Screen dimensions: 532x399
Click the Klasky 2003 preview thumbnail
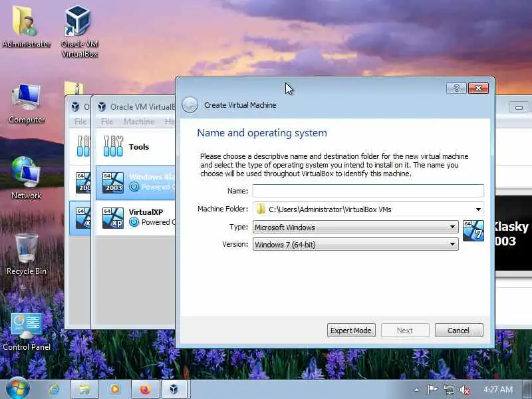pos(513,233)
